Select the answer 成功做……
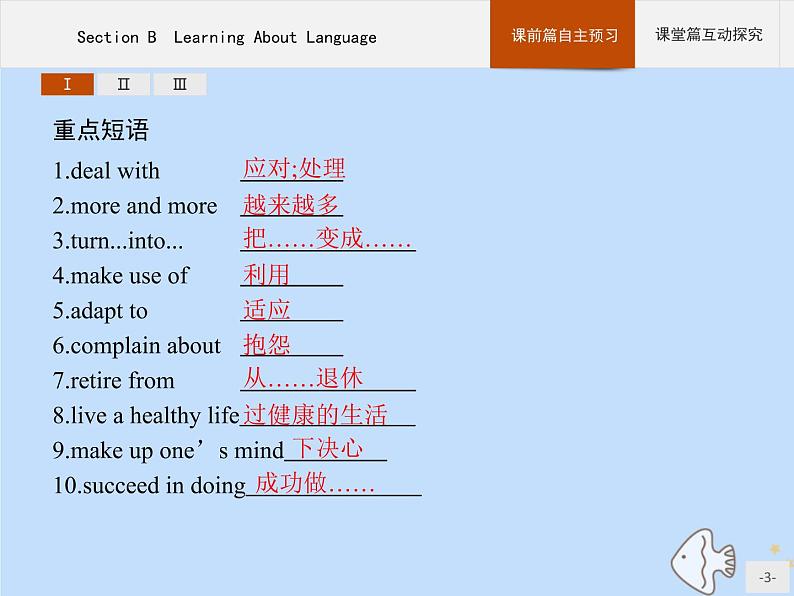Screen dimensions: 794x596 (314, 483)
